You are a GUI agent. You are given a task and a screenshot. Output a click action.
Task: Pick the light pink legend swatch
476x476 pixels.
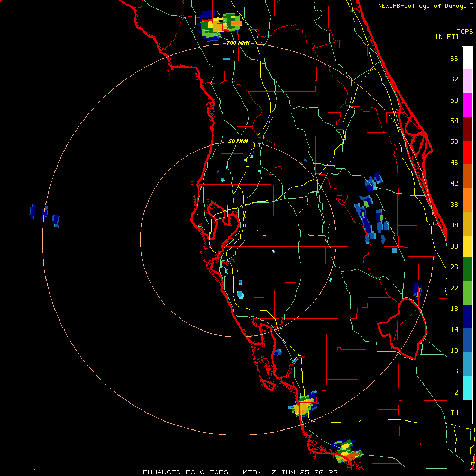pyautogui.click(x=467, y=81)
